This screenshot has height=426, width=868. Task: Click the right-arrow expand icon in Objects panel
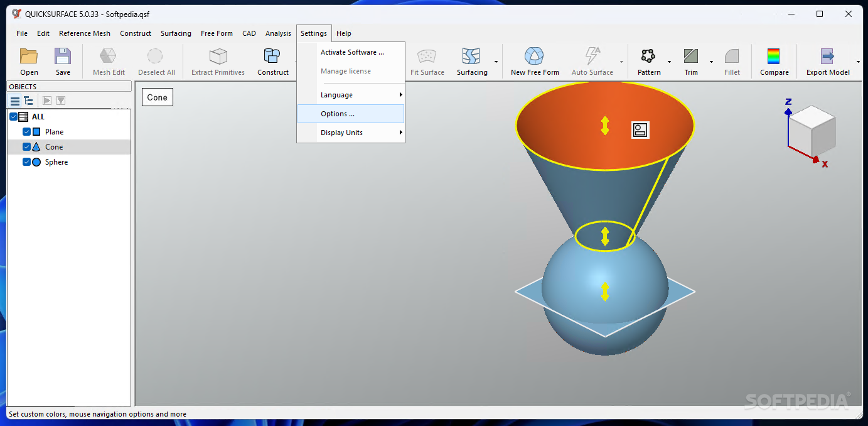pyautogui.click(x=47, y=101)
